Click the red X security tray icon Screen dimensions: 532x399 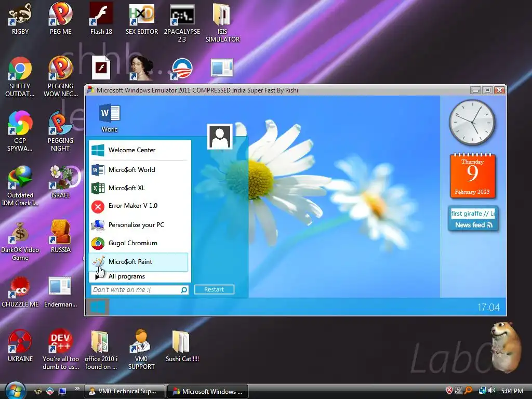point(449,391)
